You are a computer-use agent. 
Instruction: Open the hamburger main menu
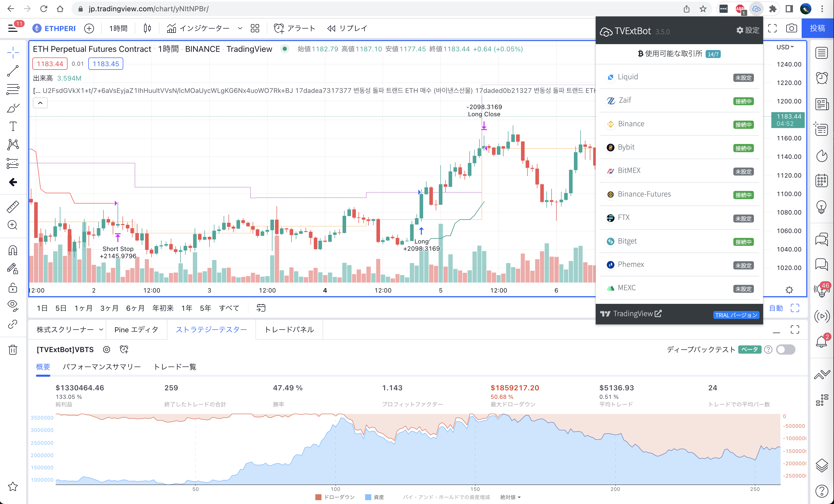(x=13, y=28)
